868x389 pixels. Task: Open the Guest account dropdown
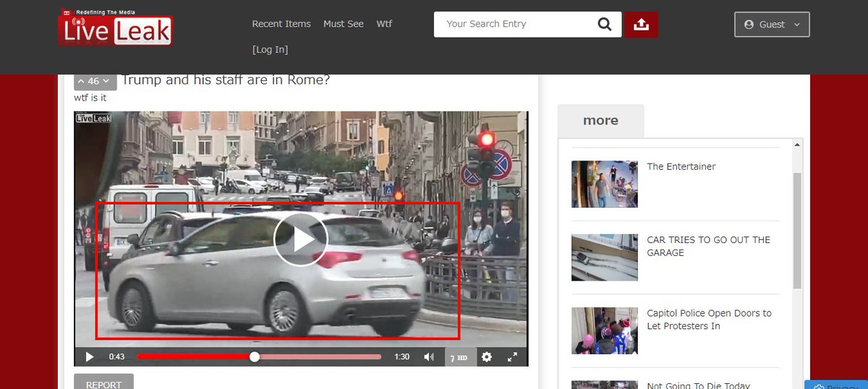(x=772, y=24)
